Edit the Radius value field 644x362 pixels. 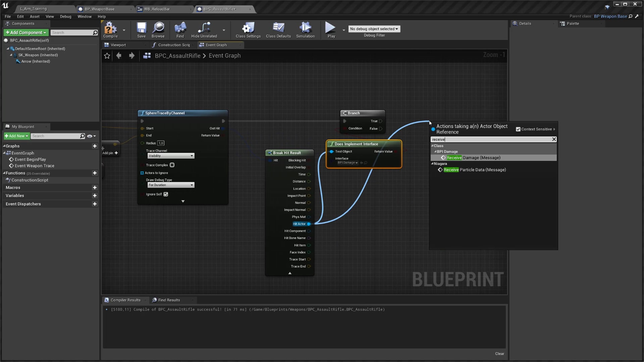(161, 143)
